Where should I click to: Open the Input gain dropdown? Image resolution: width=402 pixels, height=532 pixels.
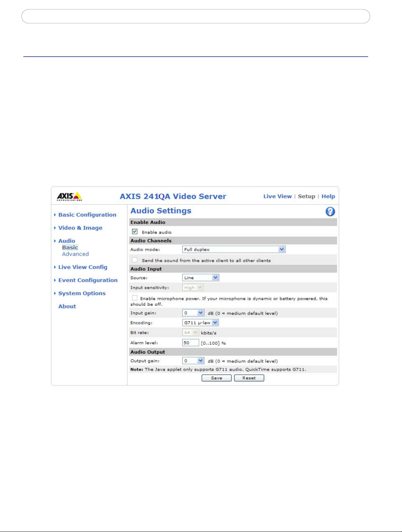pos(193,313)
